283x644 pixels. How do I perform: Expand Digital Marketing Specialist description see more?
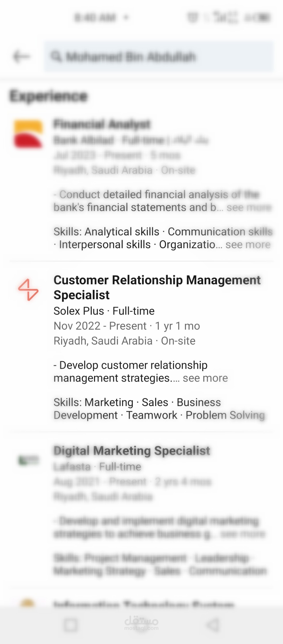pos(243,534)
